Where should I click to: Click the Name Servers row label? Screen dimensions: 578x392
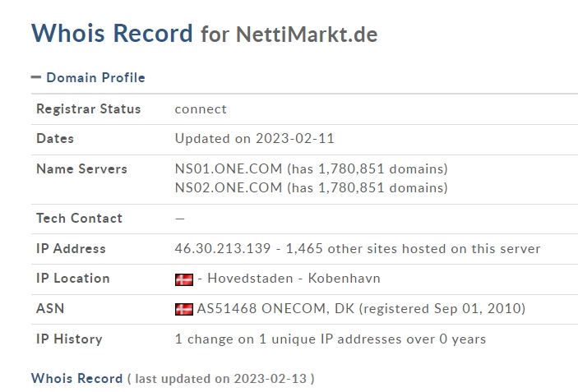click(81, 168)
